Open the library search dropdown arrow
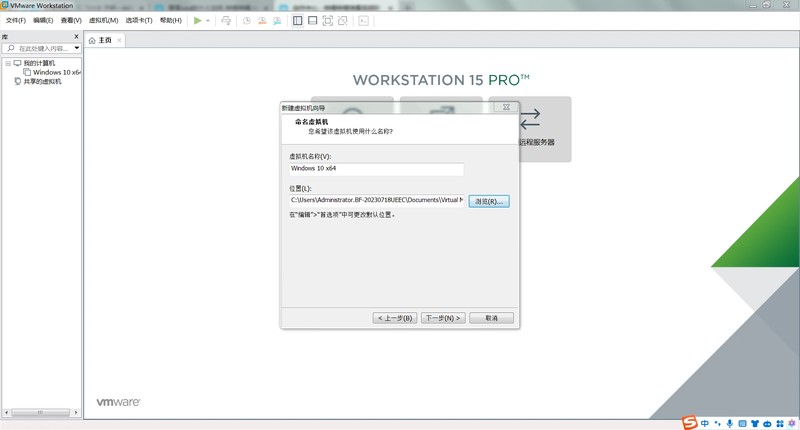Viewport: 800px width, 430px height. [77, 48]
